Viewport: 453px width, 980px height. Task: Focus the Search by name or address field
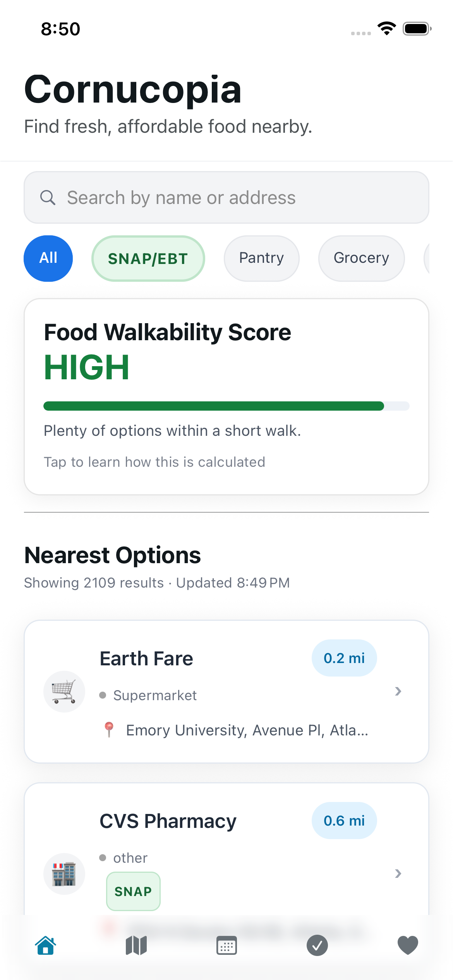coord(226,197)
